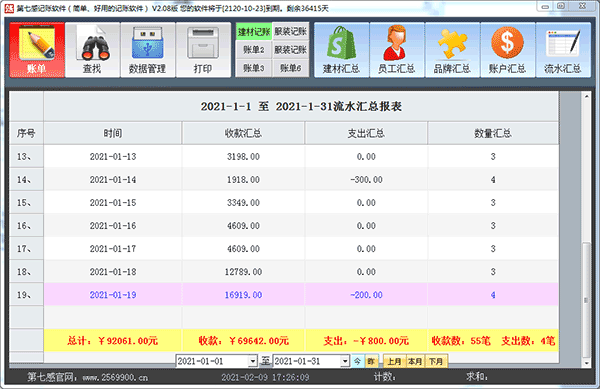Click receipt value 16919.00
This screenshot has width=600, height=389.
pyautogui.click(x=243, y=295)
